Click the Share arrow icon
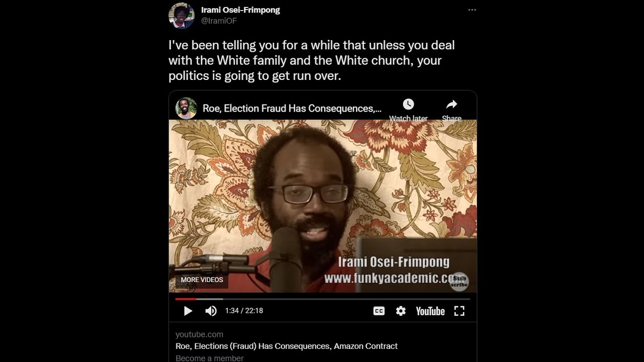644x362 pixels. pyautogui.click(x=452, y=104)
